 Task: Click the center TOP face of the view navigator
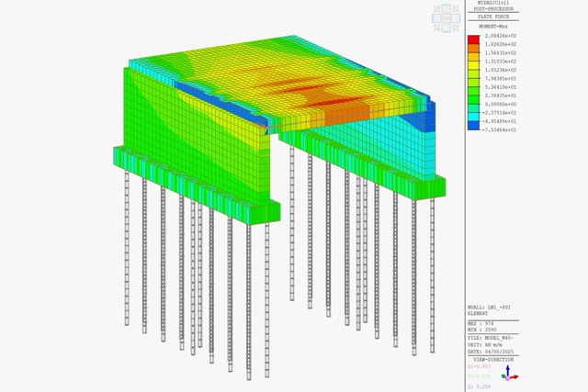click(x=447, y=18)
